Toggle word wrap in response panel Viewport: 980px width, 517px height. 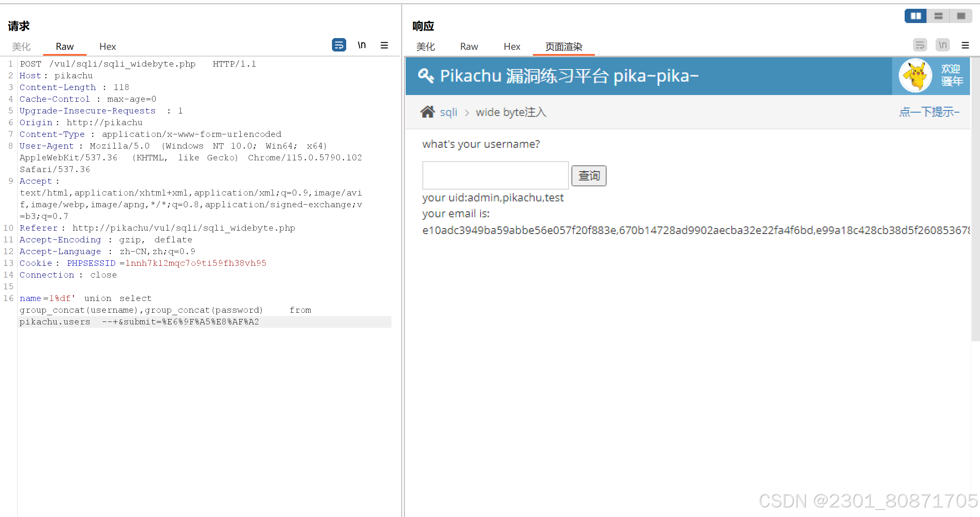[x=920, y=45]
